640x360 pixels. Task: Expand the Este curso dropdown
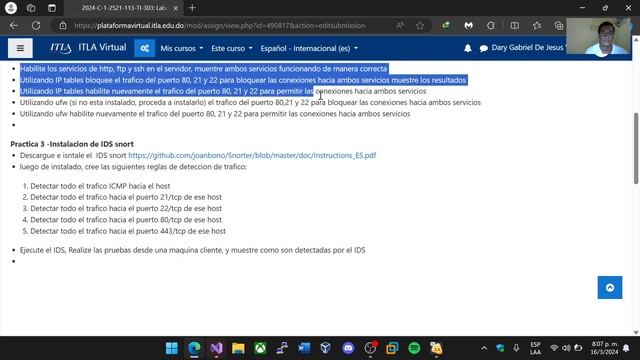tap(231, 48)
